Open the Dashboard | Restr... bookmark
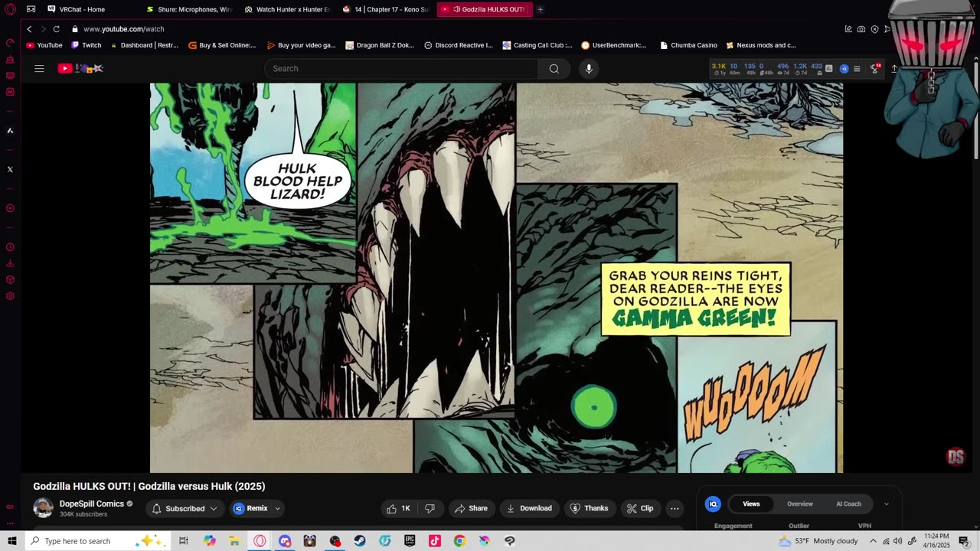This screenshot has height=551, width=980. tap(144, 45)
